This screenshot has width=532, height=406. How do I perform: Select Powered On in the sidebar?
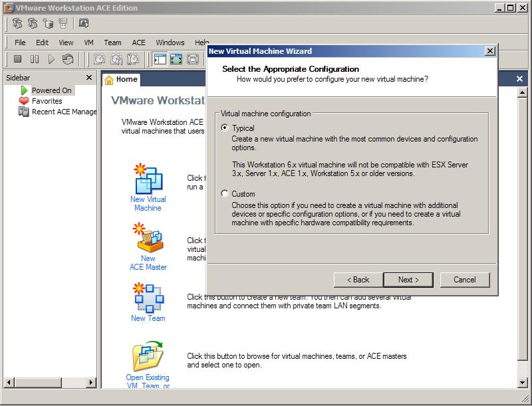(x=51, y=90)
